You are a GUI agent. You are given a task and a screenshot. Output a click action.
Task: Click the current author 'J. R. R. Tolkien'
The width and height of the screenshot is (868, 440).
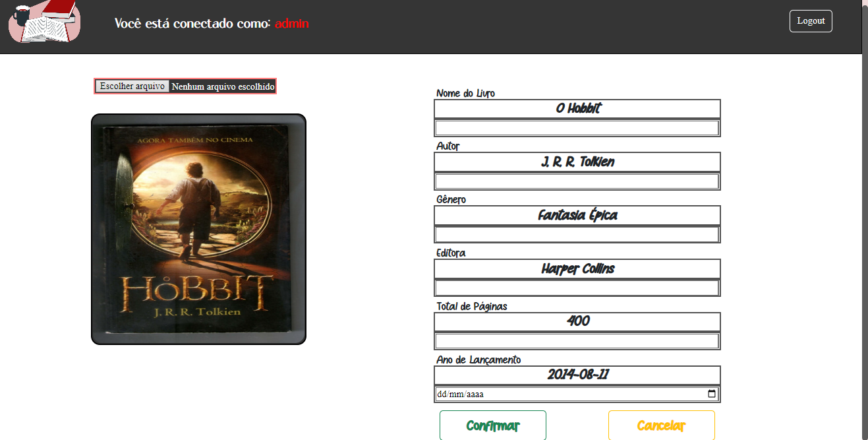click(578, 162)
